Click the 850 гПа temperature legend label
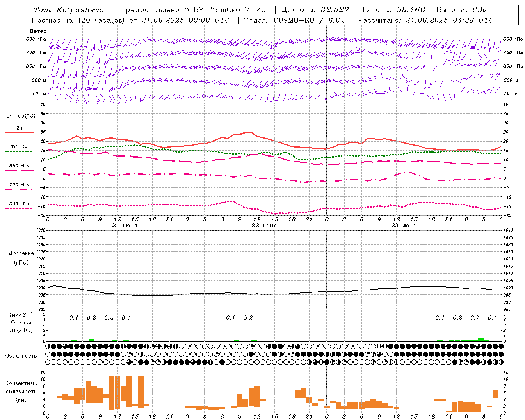 (19, 166)
